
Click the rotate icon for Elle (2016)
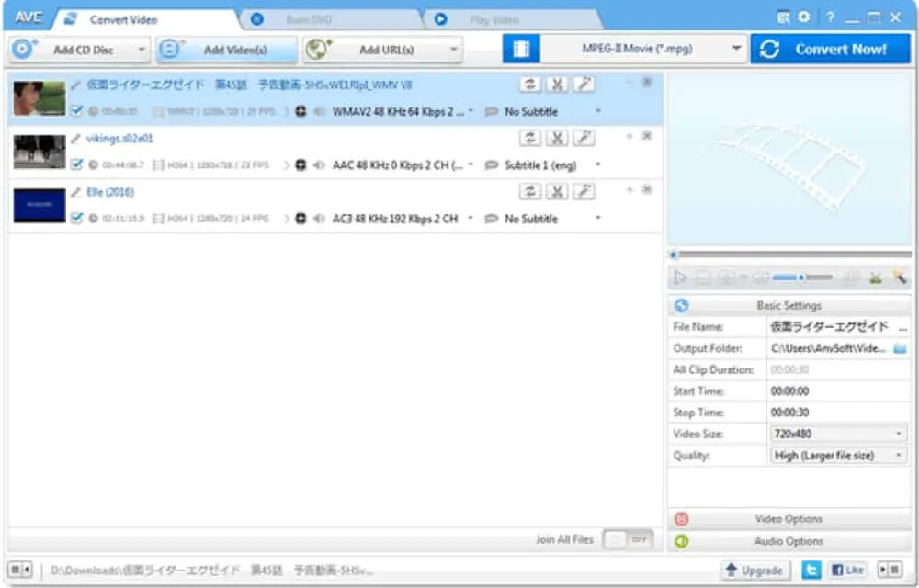[528, 191]
